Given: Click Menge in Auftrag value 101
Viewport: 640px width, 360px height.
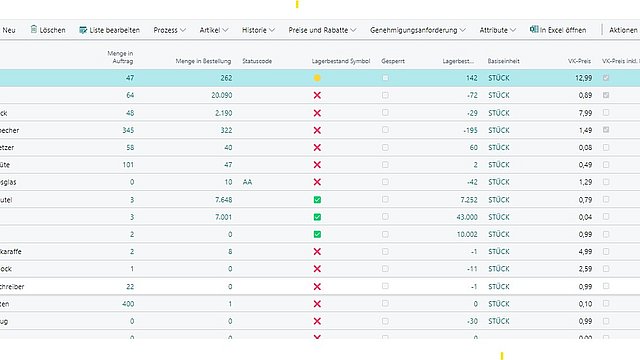Looking at the screenshot, I should [x=128, y=165].
